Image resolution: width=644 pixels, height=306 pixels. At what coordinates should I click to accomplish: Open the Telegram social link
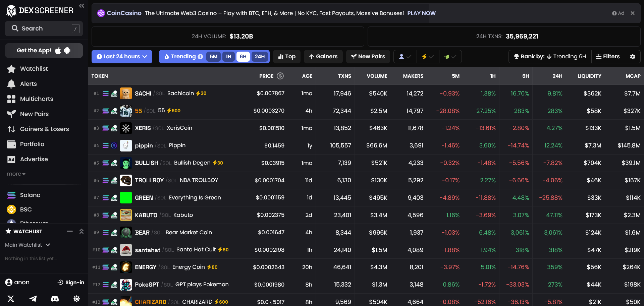(33, 299)
